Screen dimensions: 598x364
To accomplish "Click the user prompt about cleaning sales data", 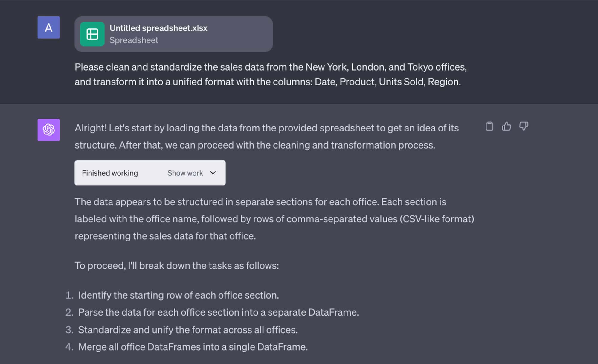I will tap(271, 74).
